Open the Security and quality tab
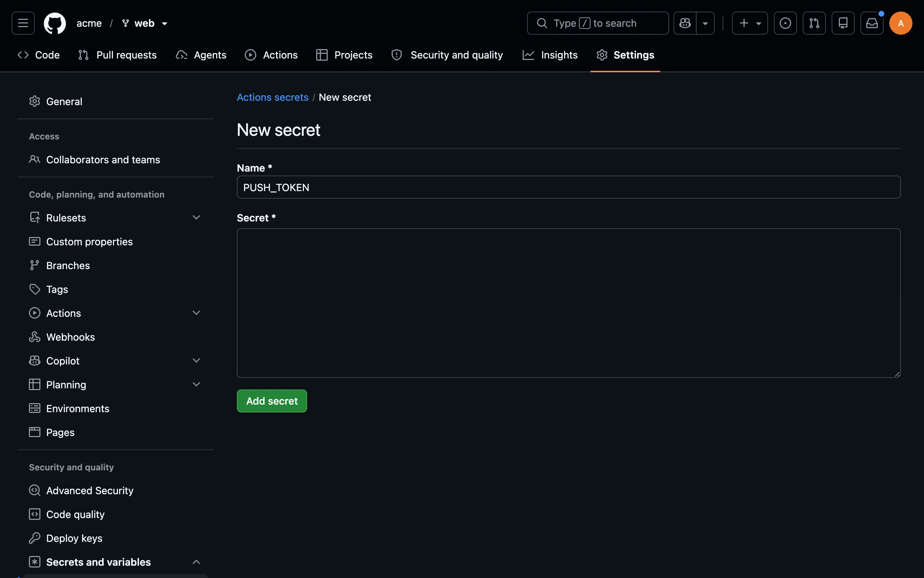Viewport: 924px width, 578px height. point(447,55)
